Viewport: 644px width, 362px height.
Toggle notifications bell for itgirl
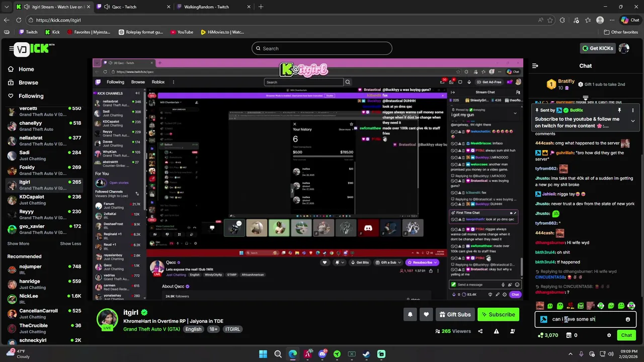click(x=410, y=315)
